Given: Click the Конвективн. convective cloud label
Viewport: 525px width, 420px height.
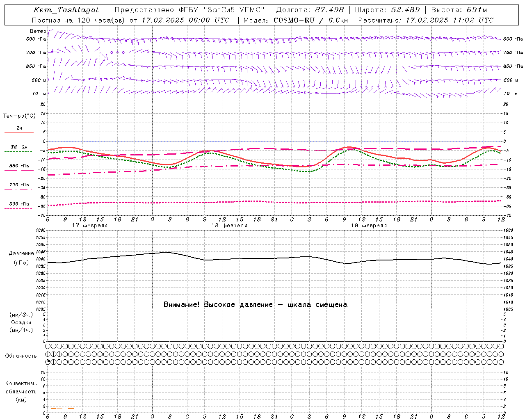Looking at the screenshot, I should point(21,383).
